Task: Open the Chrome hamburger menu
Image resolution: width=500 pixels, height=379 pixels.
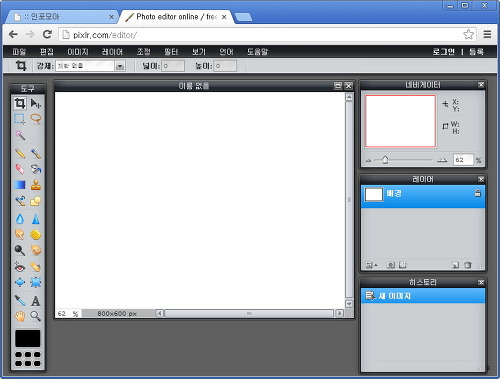Action: (487, 34)
